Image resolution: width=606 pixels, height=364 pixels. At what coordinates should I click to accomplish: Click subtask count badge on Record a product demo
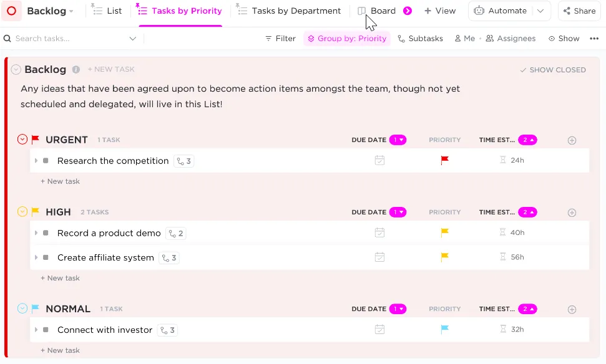click(176, 234)
